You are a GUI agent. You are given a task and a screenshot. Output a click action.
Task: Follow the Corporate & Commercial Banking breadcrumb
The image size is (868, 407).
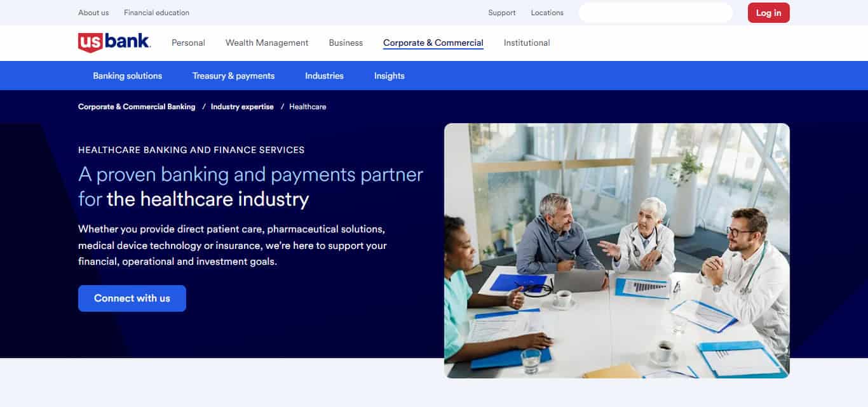point(137,107)
